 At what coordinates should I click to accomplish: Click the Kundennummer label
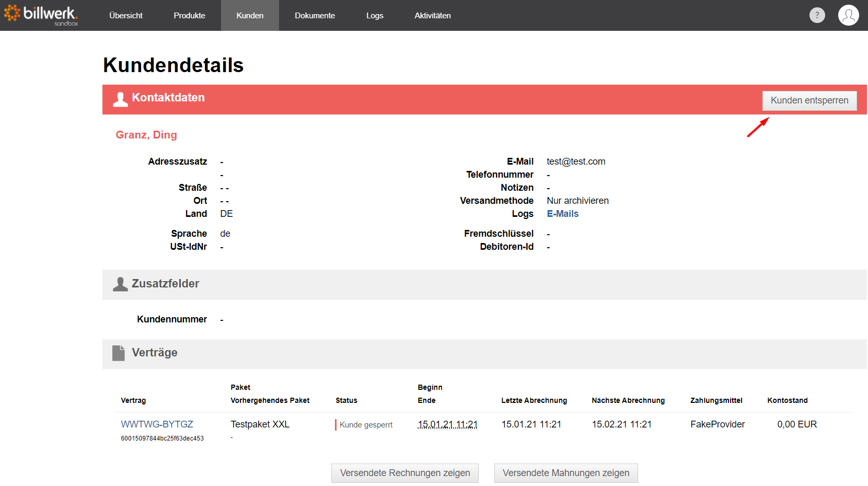click(x=172, y=319)
